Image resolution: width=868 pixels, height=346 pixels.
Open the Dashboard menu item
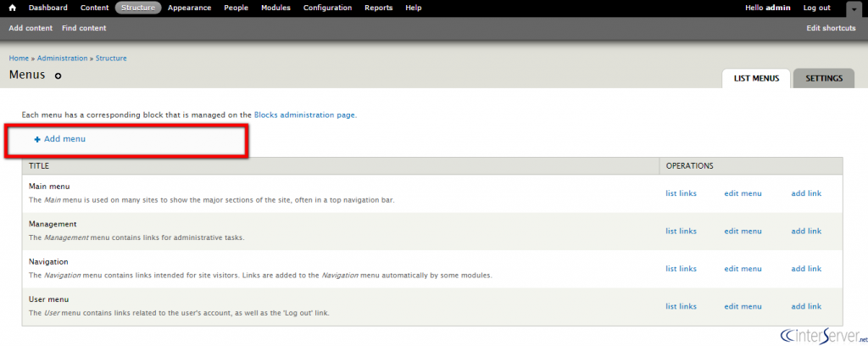(x=48, y=8)
